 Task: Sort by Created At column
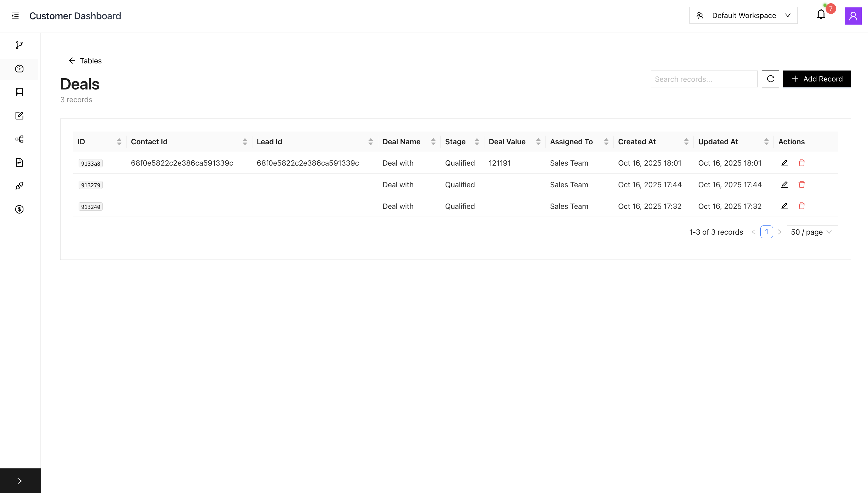(686, 142)
